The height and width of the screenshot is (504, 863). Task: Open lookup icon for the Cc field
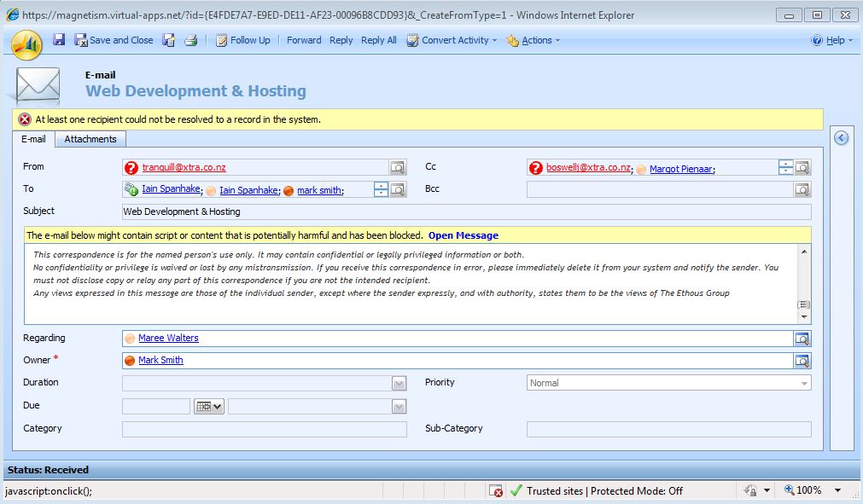[802, 167]
